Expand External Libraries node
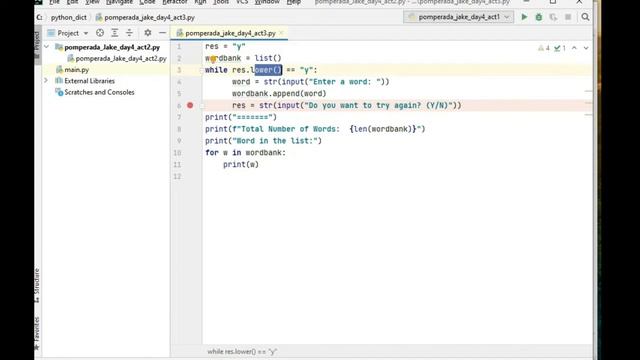Image resolution: width=640 pixels, height=360 pixels. [47, 81]
